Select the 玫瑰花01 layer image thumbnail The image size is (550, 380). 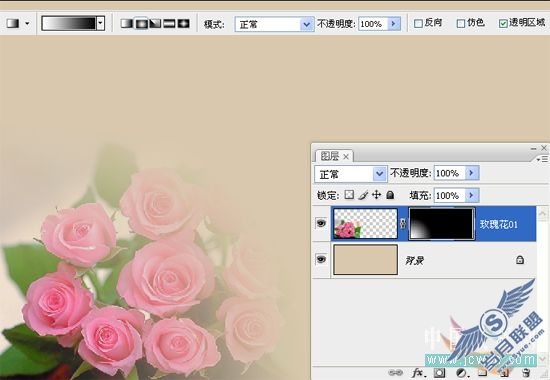point(365,224)
